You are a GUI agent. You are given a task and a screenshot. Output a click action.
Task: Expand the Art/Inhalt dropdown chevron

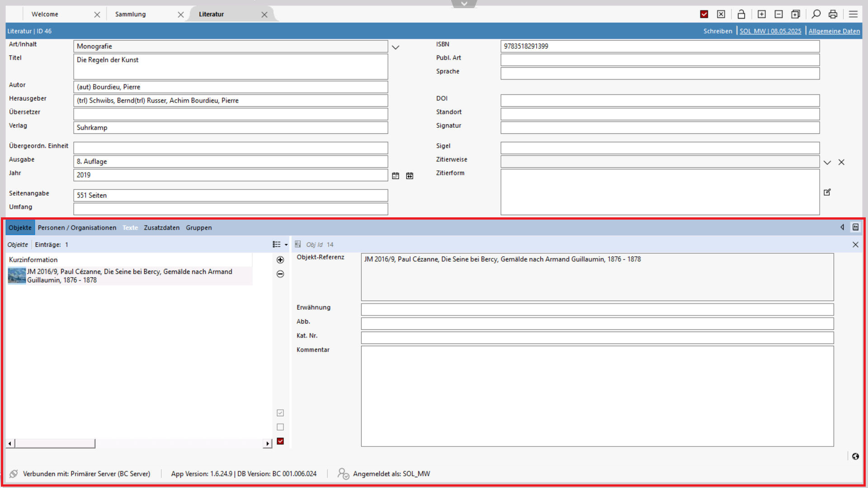(x=396, y=47)
